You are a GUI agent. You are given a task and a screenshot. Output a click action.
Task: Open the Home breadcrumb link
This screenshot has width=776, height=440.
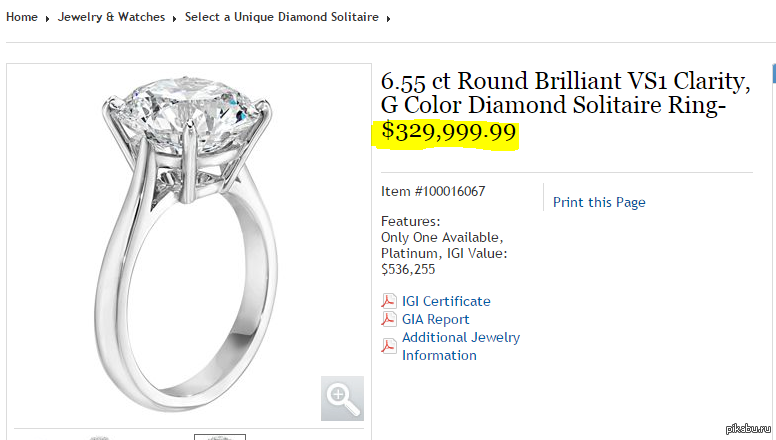[x=22, y=17]
